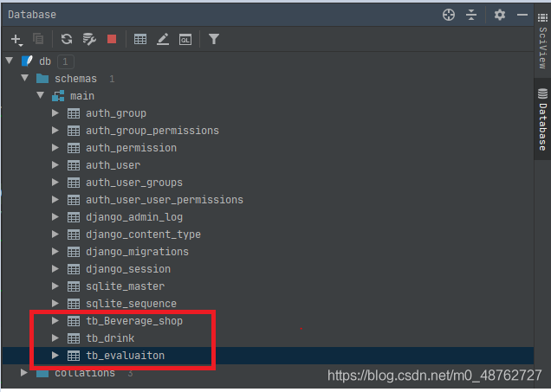Open the table editor grid icon
Screen dimensions: 551x392
(140, 39)
